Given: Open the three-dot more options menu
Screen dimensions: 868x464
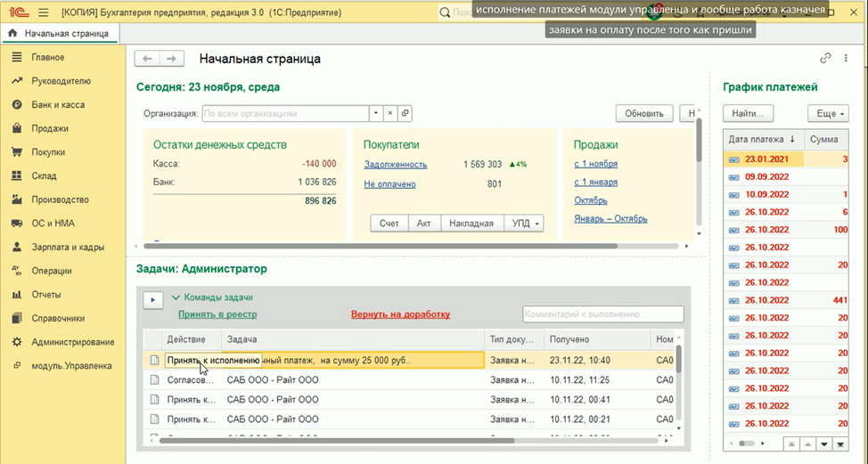Looking at the screenshot, I should click(x=846, y=58).
